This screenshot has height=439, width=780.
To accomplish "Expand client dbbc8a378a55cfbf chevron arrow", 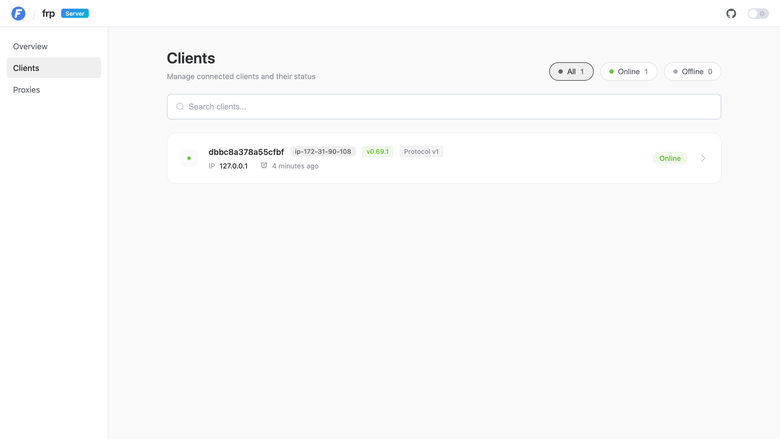I will coord(703,158).
